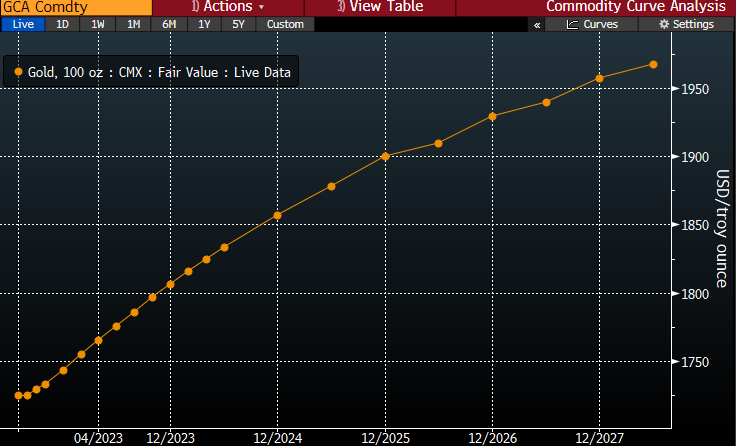Select the 1W range tab
This screenshot has width=736, height=446.
98,24
